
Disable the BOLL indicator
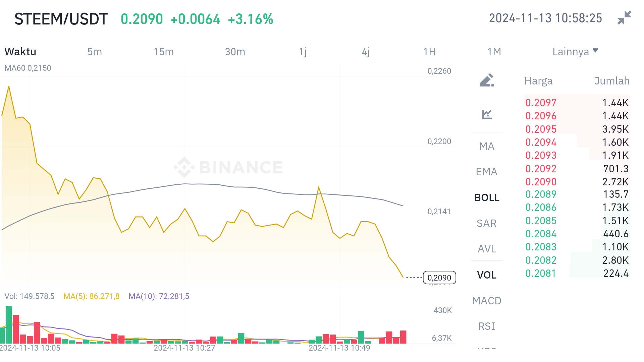point(487,197)
